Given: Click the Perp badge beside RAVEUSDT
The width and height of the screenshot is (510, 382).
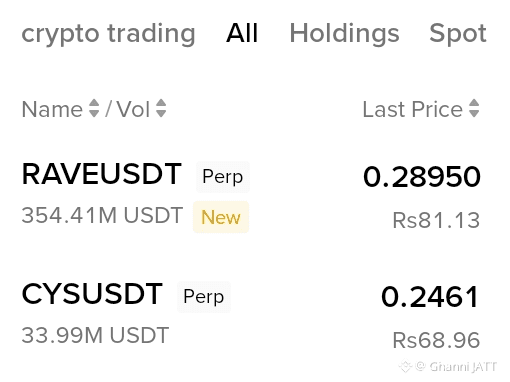Looking at the screenshot, I should pyautogui.click(x=223, y=177).
